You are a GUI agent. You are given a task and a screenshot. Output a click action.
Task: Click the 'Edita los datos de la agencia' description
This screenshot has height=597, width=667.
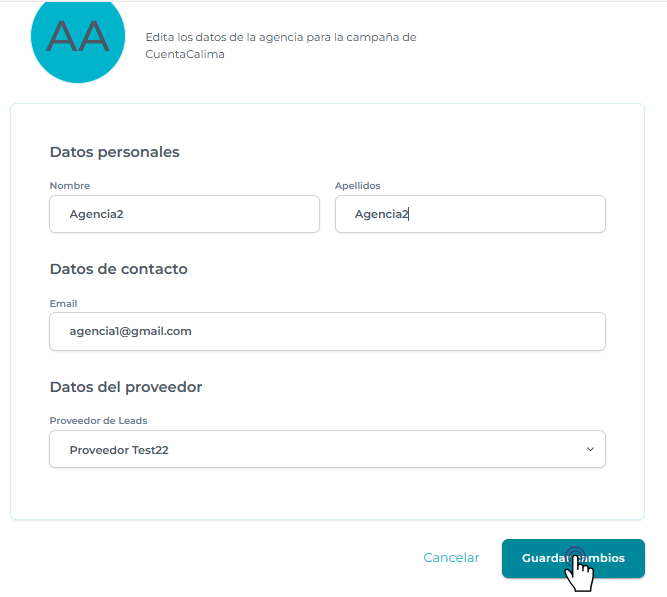coord(280,37)
